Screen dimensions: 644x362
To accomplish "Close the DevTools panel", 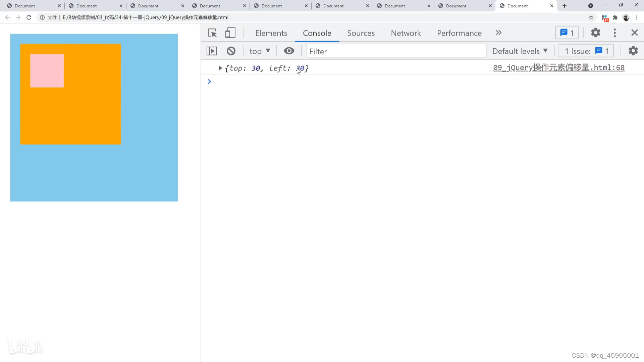I will pyautogui.click(x=634, y=33).
